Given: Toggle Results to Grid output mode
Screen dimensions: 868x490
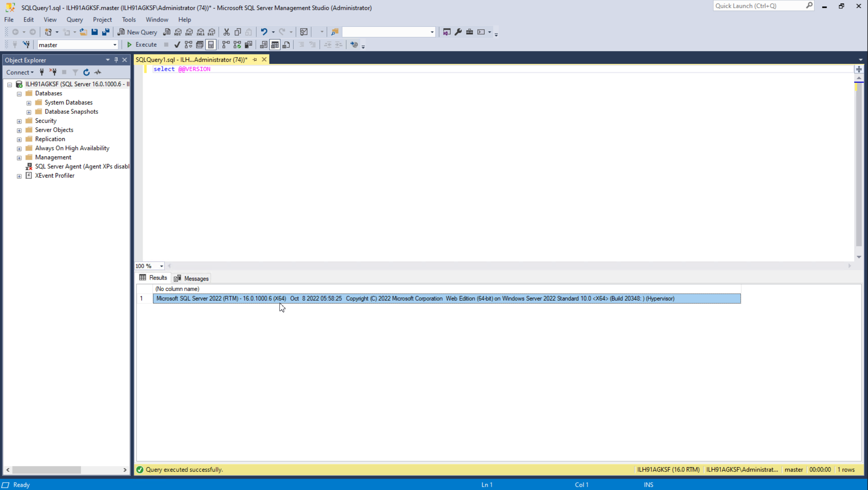Looking at the screenshot, I should 275,45.
